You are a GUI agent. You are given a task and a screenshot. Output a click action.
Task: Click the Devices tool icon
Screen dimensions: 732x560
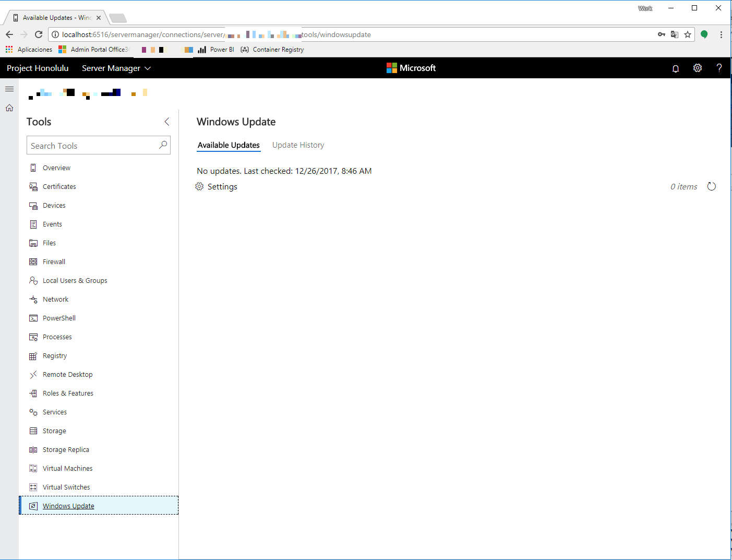point(33,205)
